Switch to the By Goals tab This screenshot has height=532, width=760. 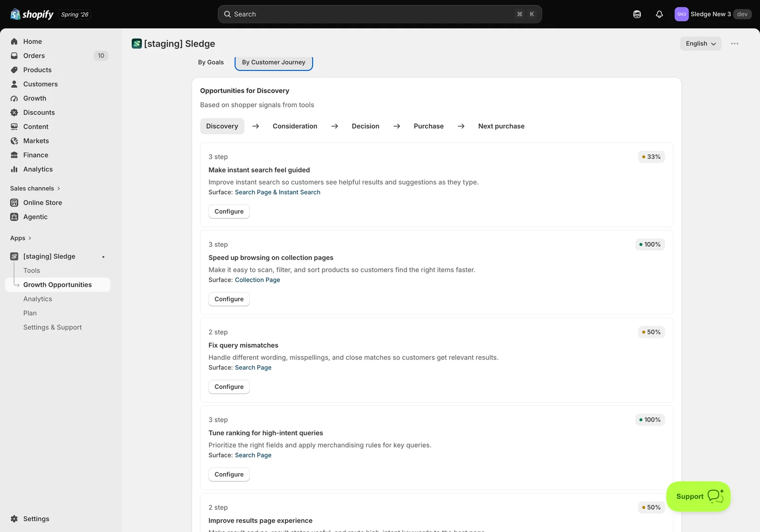click(x=211, y=62)
